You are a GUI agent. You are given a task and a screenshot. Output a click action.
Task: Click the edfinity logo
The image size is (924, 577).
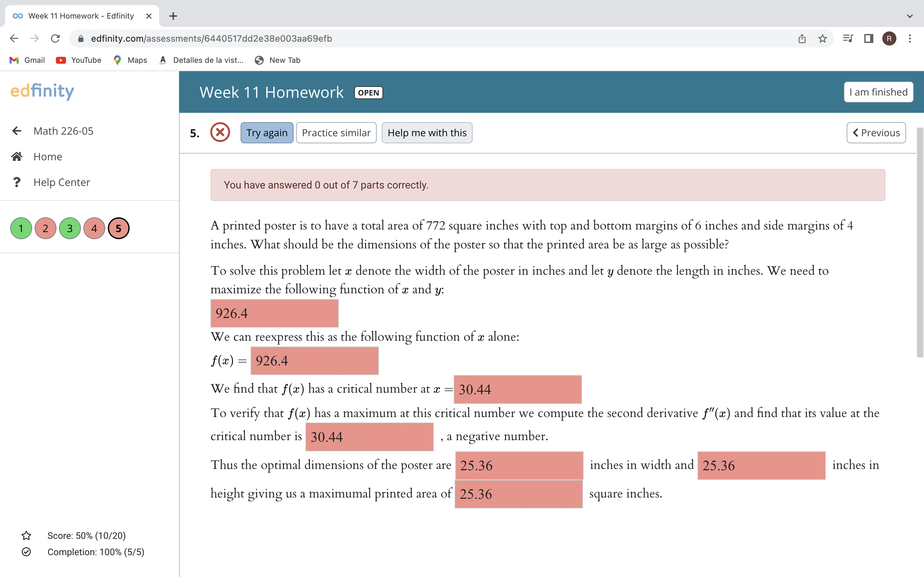pyautogui.click(x=42, y=91)
